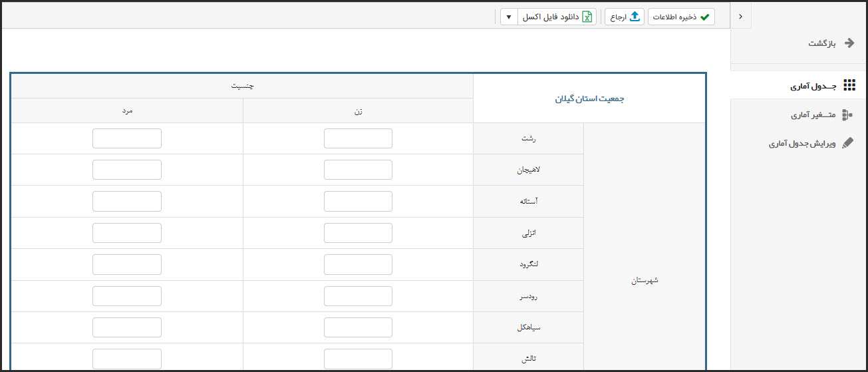Click the pencil icon to edit statistical table

[847, 143]
